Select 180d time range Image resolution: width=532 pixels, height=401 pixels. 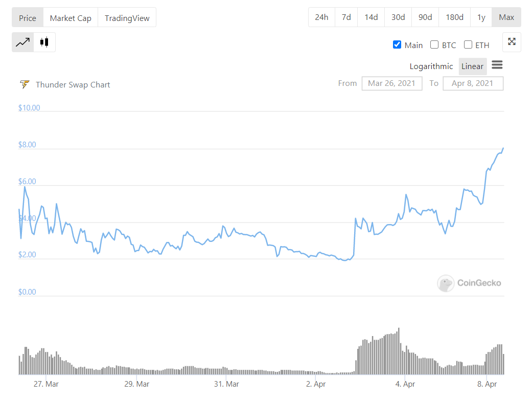coord(455,17)
